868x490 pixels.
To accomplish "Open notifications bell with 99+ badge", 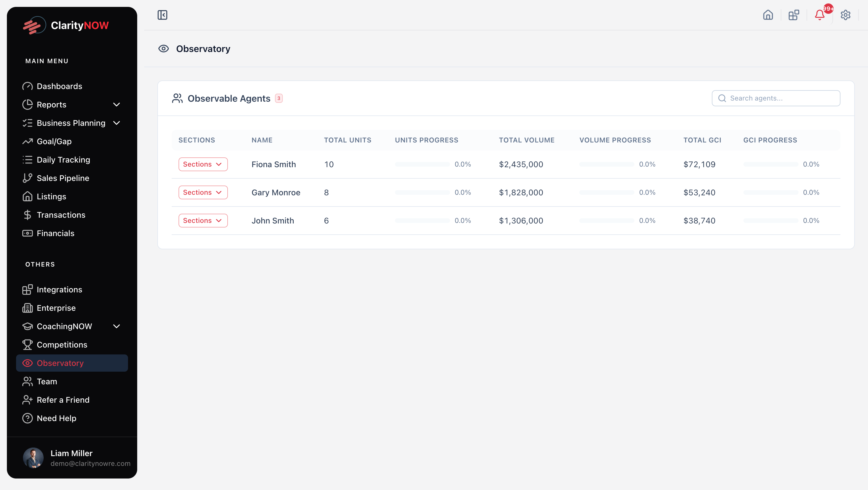I will click(819, 15).
